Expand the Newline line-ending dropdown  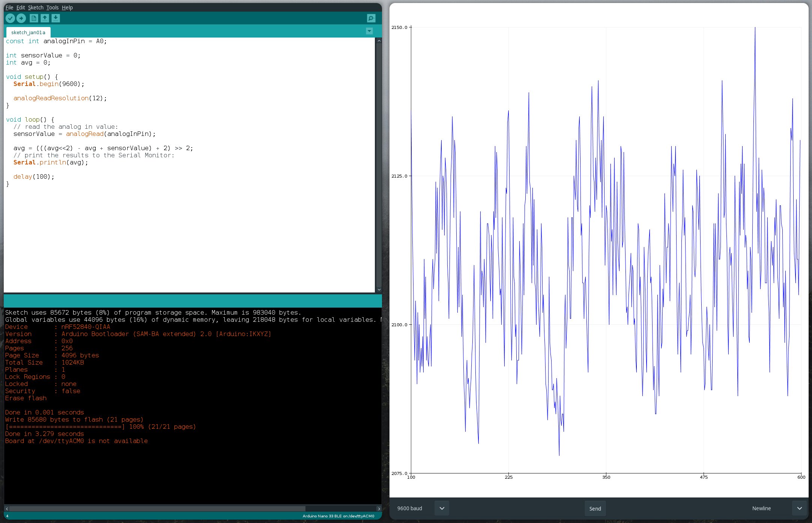pos(799,508)
